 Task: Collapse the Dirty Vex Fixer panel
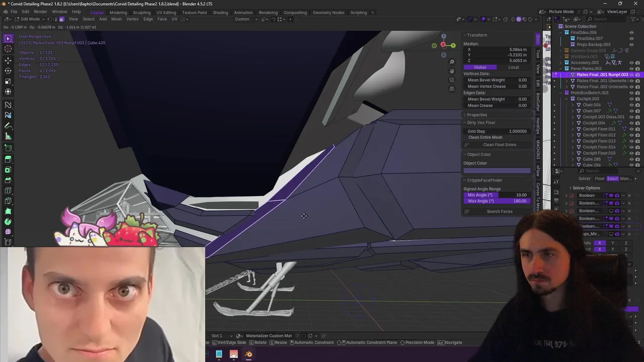point(465,123)
